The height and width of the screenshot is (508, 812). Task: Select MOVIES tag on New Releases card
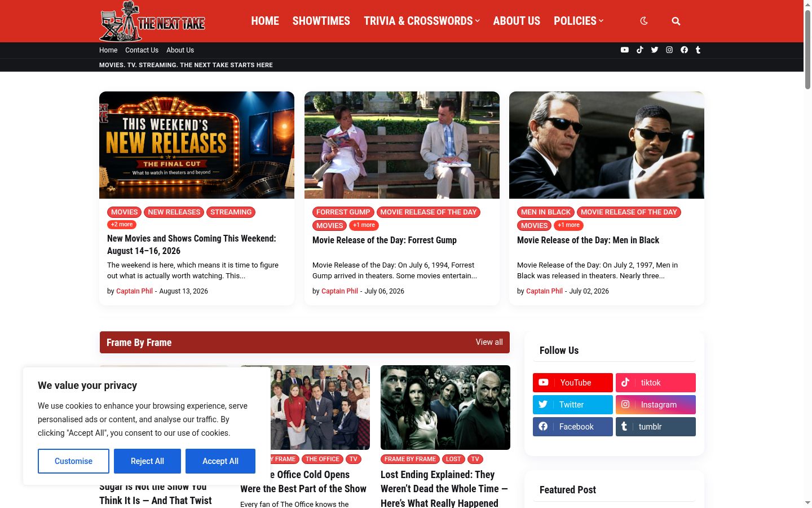(125, 212)
